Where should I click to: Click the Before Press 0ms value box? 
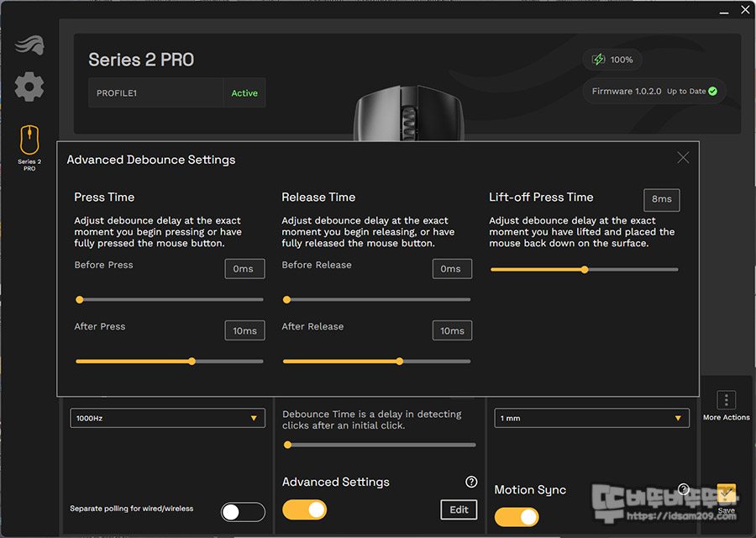pyautogui.click(x=244, y=269)
